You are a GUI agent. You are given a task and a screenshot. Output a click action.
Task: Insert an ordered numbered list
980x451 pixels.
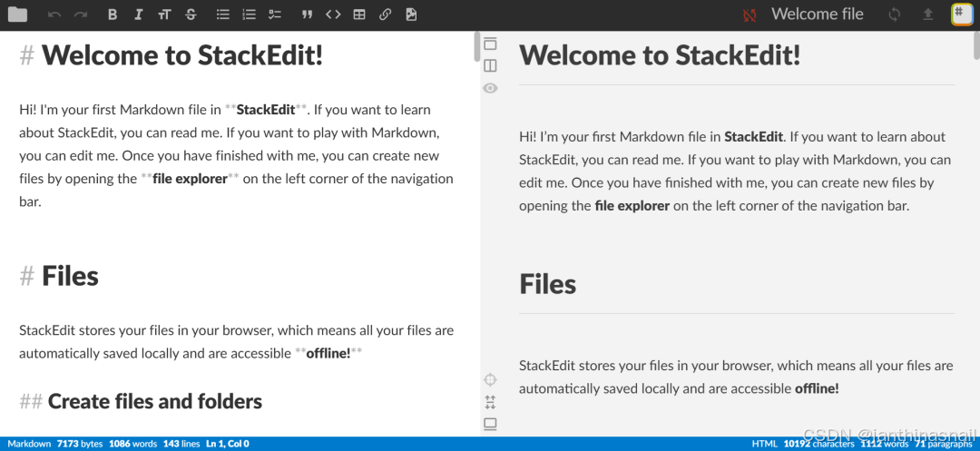[250, 15]
